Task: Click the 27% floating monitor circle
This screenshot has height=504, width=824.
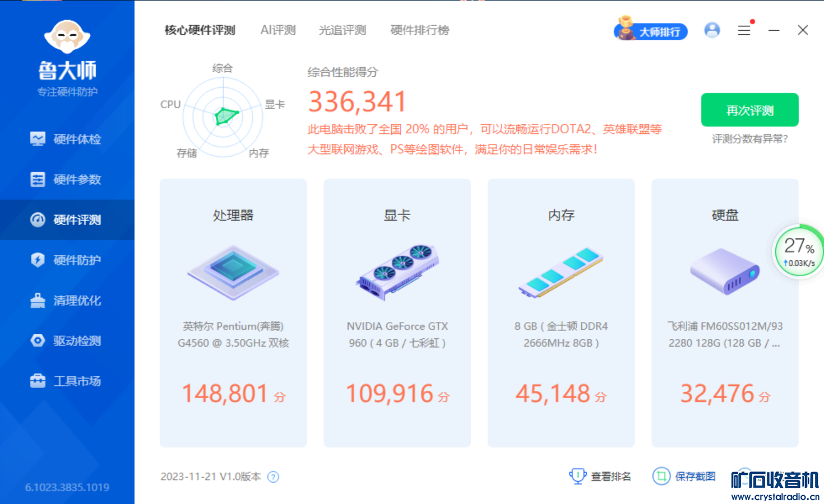Action: tap(799, 251)
